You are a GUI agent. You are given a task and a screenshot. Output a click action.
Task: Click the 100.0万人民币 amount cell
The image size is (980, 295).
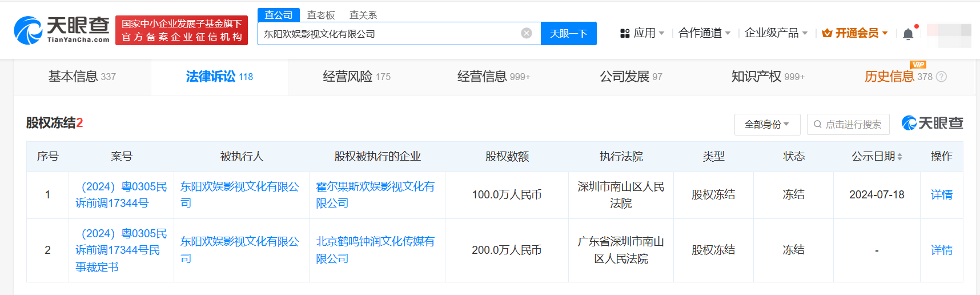tap(507, 195)
